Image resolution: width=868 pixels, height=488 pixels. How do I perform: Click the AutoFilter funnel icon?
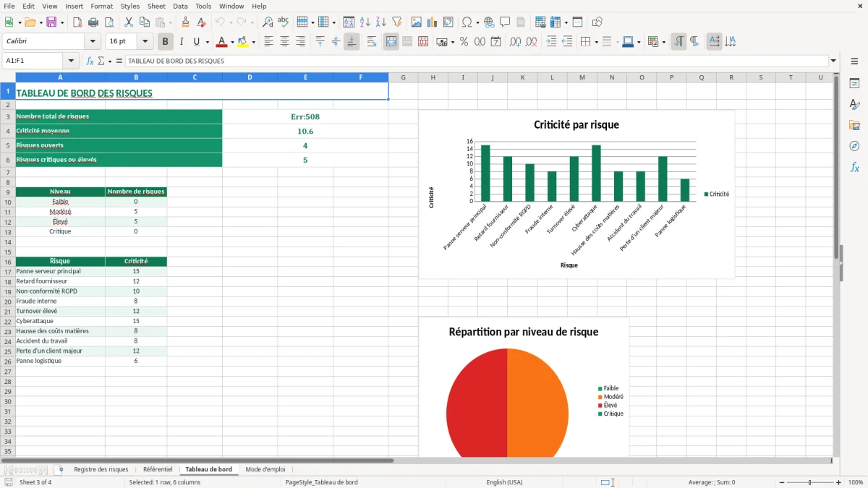coord(396,22)
